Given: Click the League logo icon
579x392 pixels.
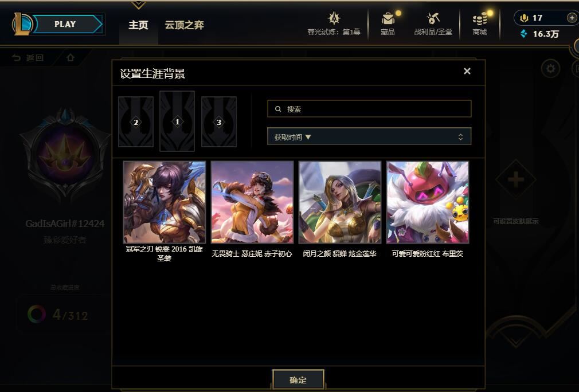Looking at the screenshot, I should tap(22, 24).
